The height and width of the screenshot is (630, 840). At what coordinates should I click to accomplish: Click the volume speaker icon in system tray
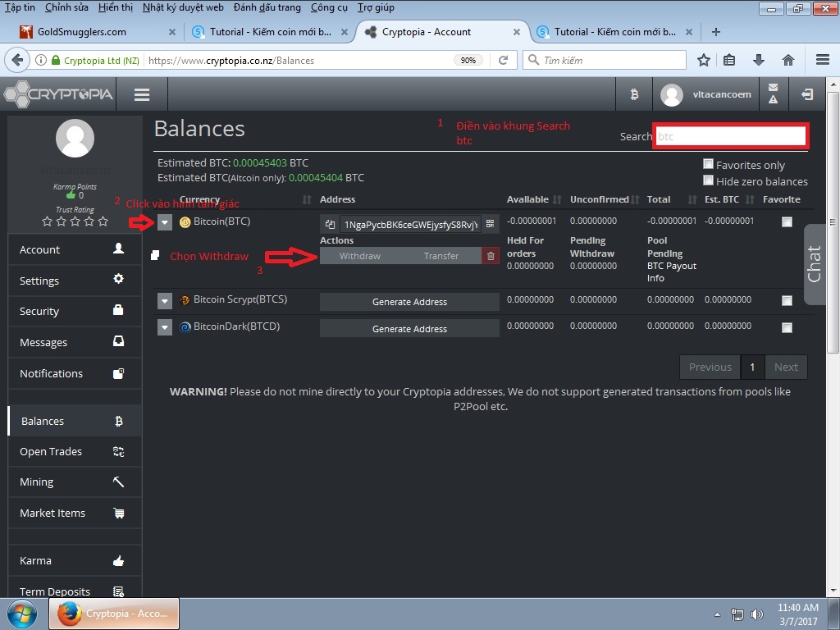click(756, 614)
